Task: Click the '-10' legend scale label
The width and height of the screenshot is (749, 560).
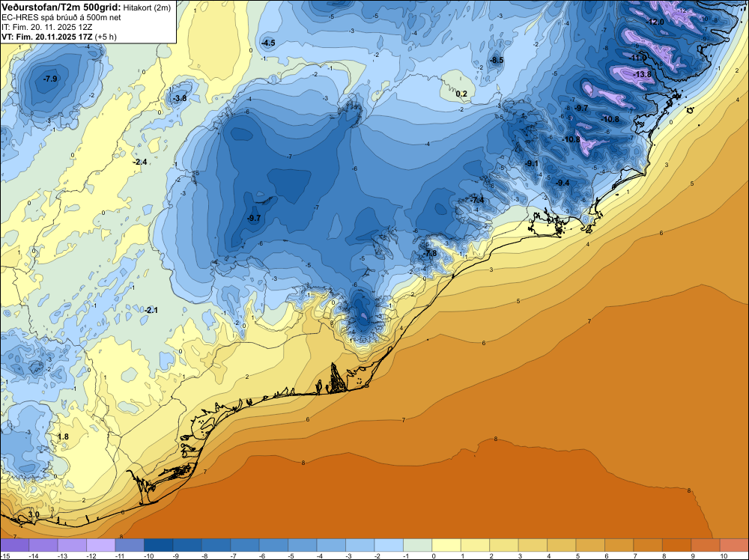Action: (148, 556)
